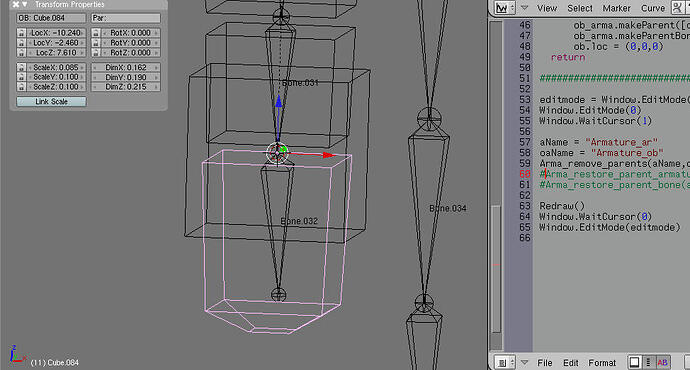
Task: Click the LocY value field
Action: click(56, 43)
